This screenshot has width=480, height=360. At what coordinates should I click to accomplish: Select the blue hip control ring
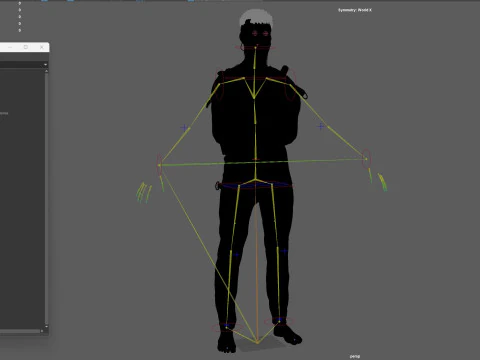[x=255, y=185]
